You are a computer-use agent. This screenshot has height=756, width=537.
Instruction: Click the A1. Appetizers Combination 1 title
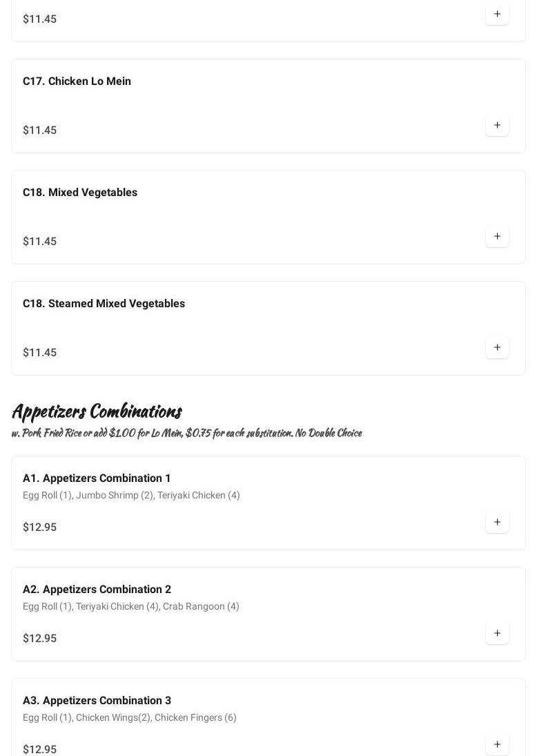click(x=97, y=478)
